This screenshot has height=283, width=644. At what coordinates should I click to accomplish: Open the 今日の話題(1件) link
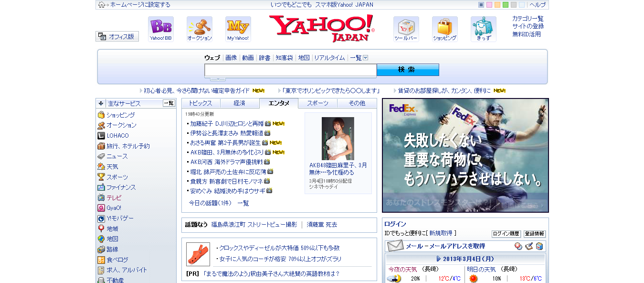[210, 203]
